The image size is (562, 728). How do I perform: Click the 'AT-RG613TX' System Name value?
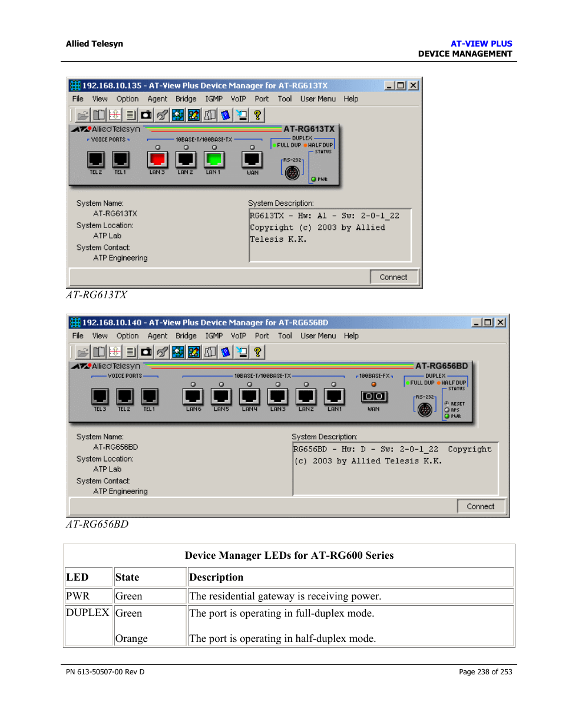(x=115, y=214)
